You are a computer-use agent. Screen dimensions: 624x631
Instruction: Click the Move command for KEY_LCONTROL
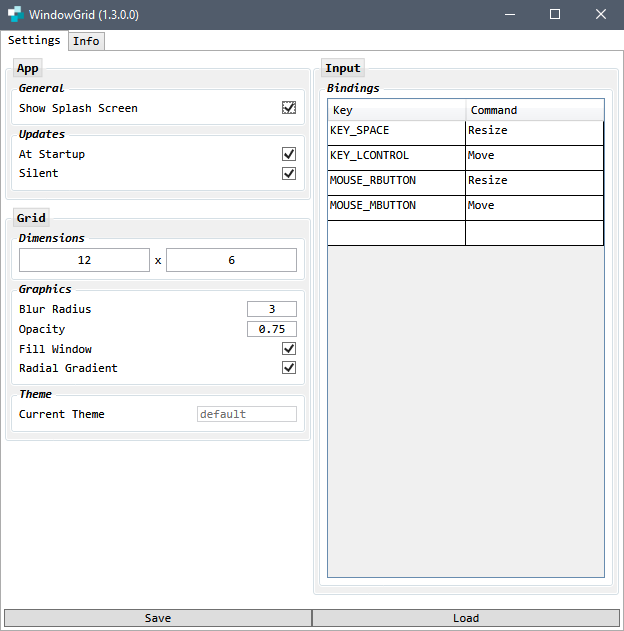coord(535,158)
